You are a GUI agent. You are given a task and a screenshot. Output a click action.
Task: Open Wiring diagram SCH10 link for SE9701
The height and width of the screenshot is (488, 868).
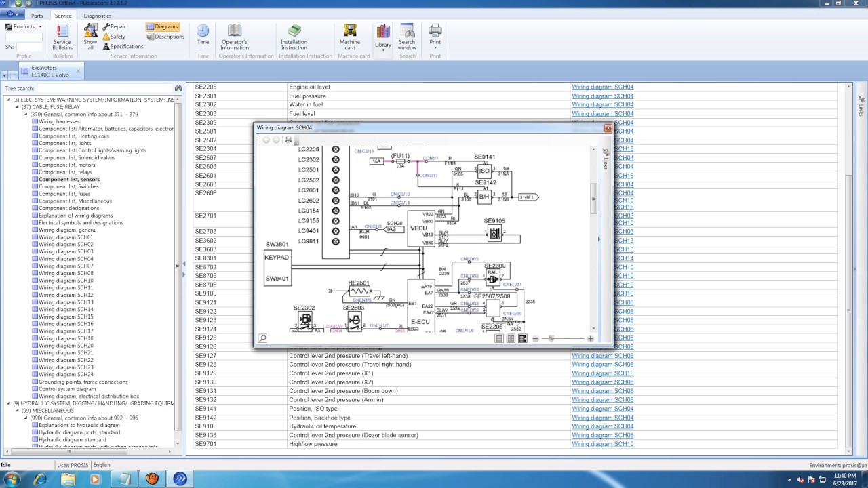click(602, 444)
